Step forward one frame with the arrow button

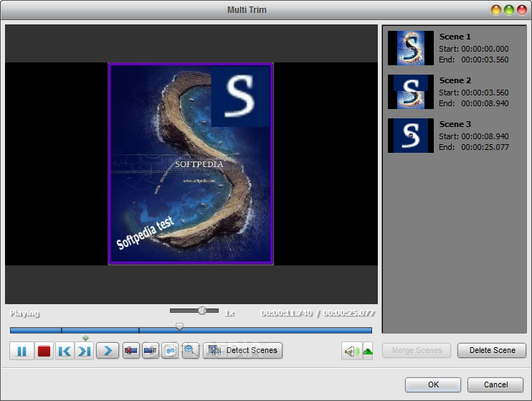point(108,350)
